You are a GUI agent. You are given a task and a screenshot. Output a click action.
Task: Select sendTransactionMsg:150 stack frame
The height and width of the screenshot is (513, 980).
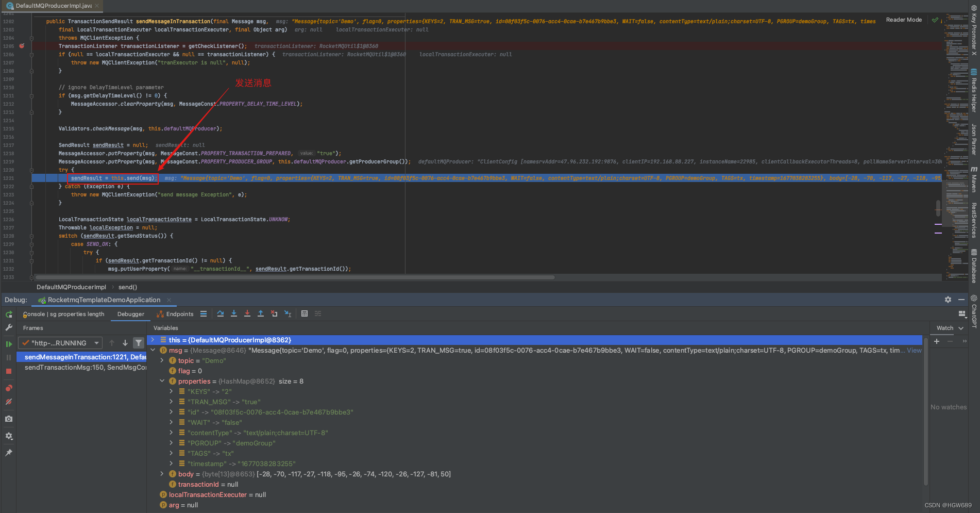[82, 367]
